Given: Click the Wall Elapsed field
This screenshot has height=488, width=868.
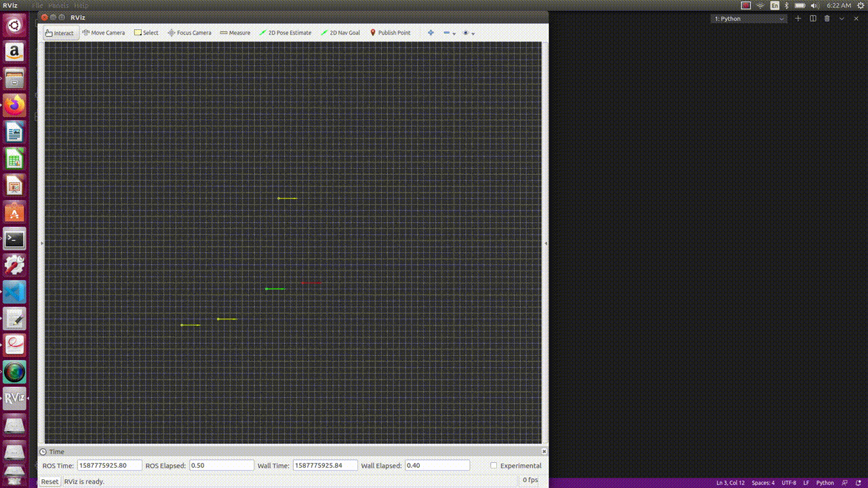Looking at the screenshot, I should (x=437, y=465).
